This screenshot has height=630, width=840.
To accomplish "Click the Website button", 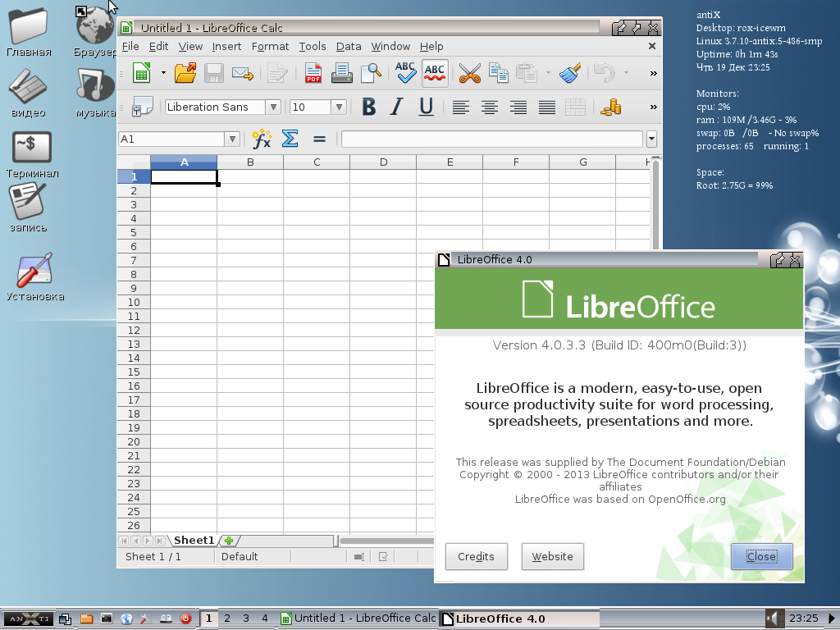I will tap(552, 557).
